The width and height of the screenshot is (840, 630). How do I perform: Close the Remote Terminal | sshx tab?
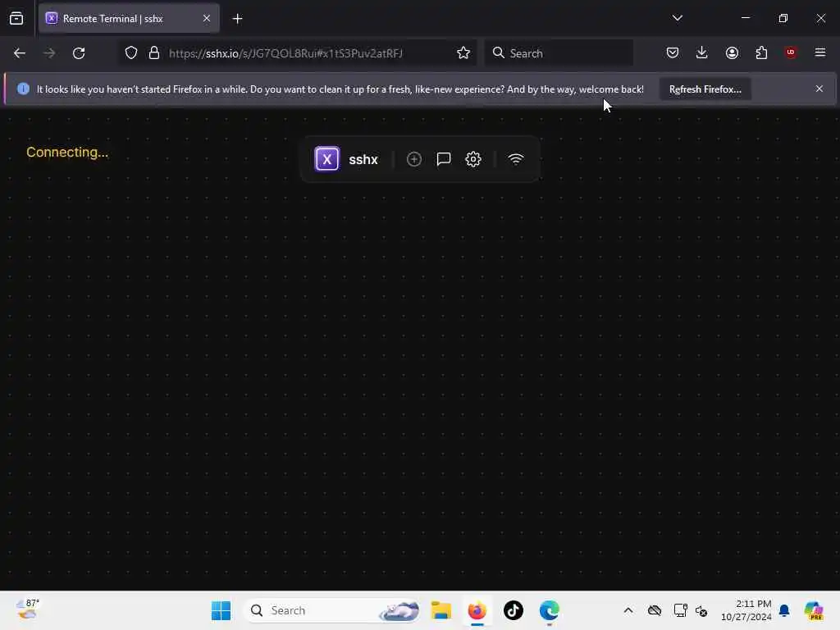(207, 19)
